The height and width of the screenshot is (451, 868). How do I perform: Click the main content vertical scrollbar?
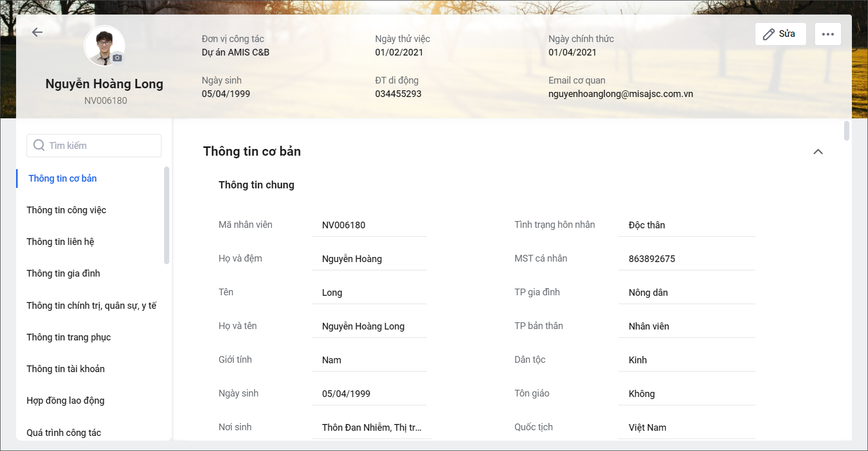tap(847, 131)
